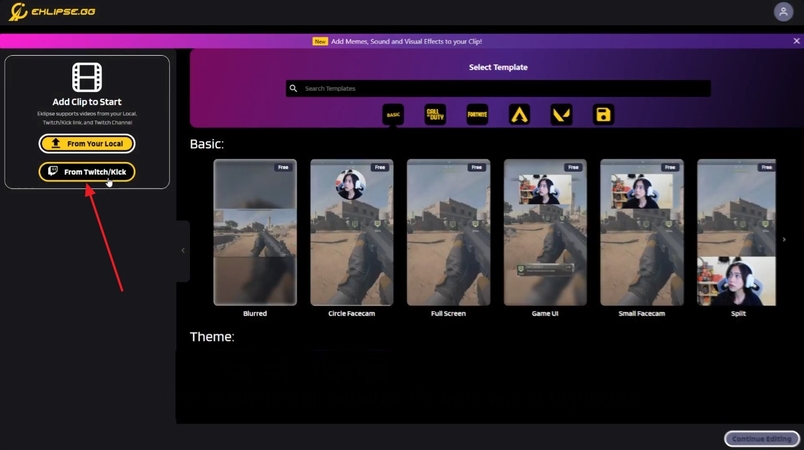Viewport: 804px width, 450px height.
Task: Choose the Split template thumbnail
Action: [736, 232]
